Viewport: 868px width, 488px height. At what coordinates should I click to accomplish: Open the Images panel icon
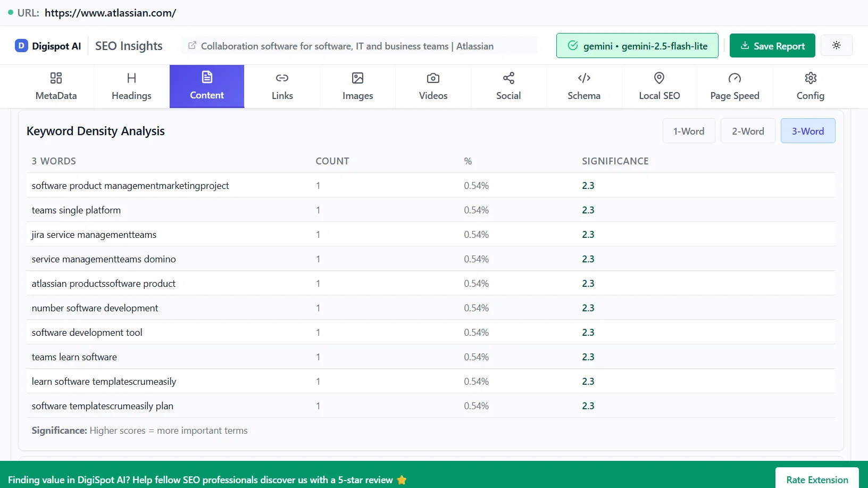click(357, 78)
